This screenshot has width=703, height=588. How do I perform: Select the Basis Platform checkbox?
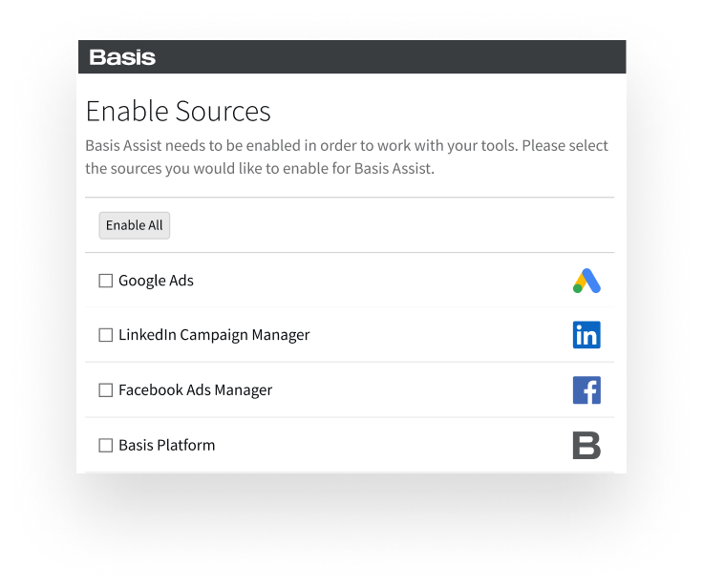point(105,445)
